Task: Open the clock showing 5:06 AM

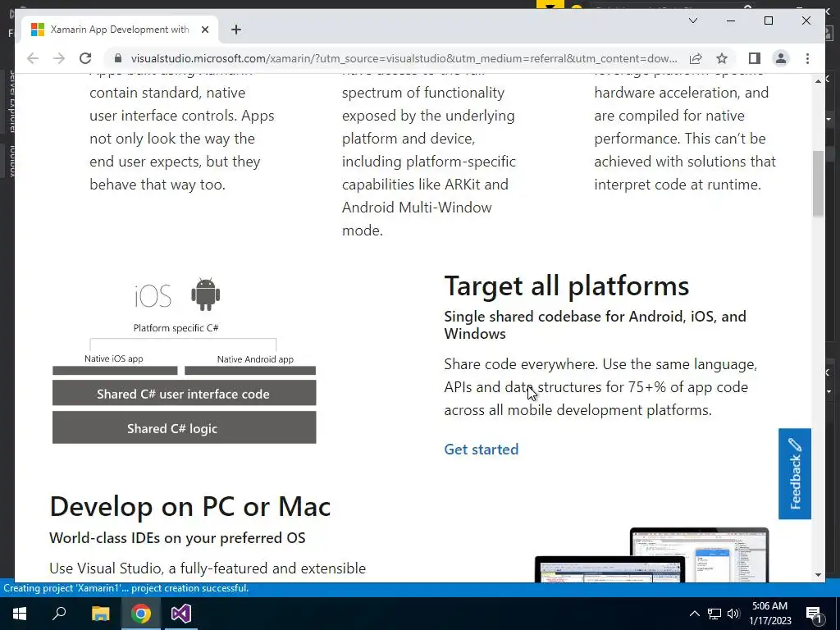Action: pos(769,614)
